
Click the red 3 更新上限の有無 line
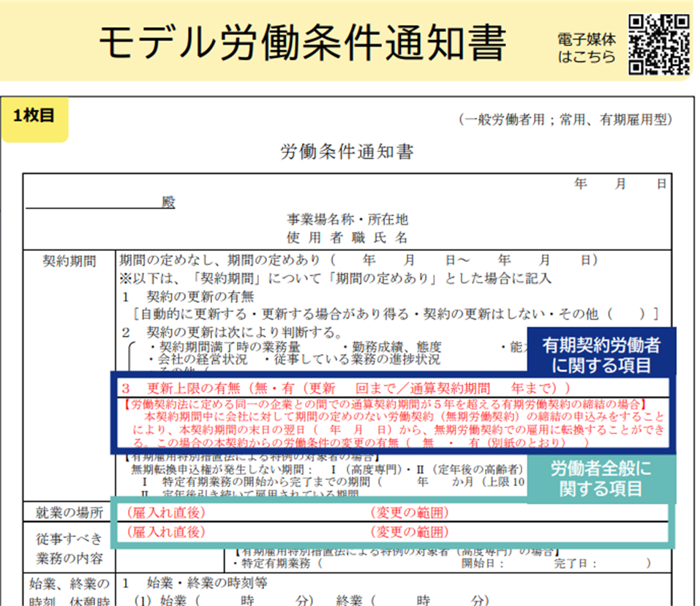coord(347,387)
